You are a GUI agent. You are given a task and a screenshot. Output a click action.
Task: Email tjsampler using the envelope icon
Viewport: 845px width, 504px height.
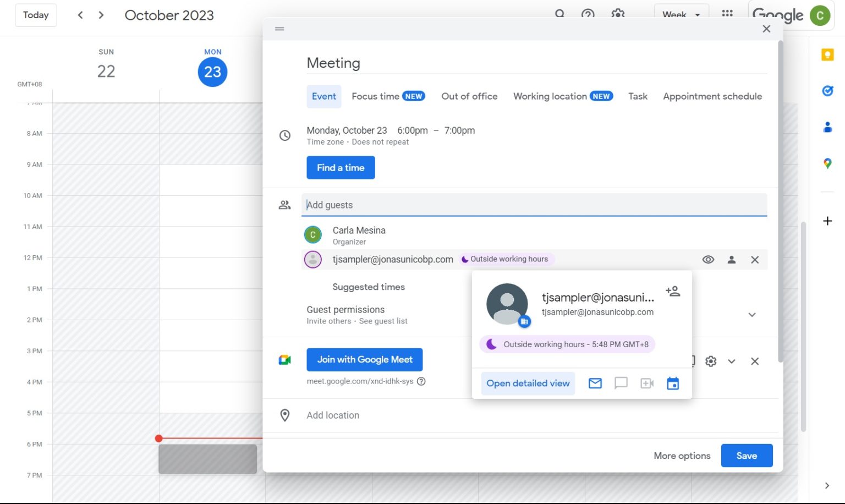coord(595,384)
